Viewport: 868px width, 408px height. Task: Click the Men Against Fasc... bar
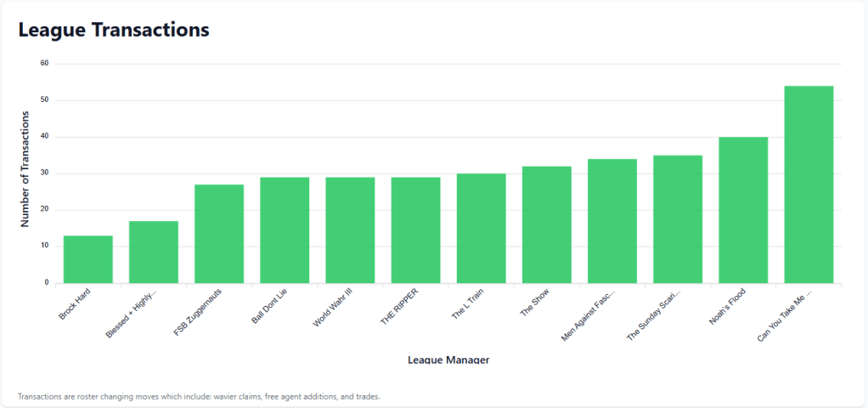click(x=612, y=221)
